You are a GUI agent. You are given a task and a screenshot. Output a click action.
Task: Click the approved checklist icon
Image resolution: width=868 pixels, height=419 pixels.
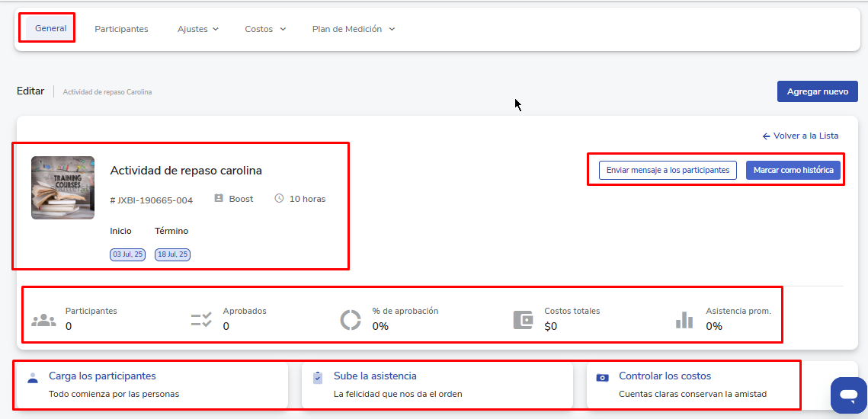pyautogui.click(x=201, y=320)
